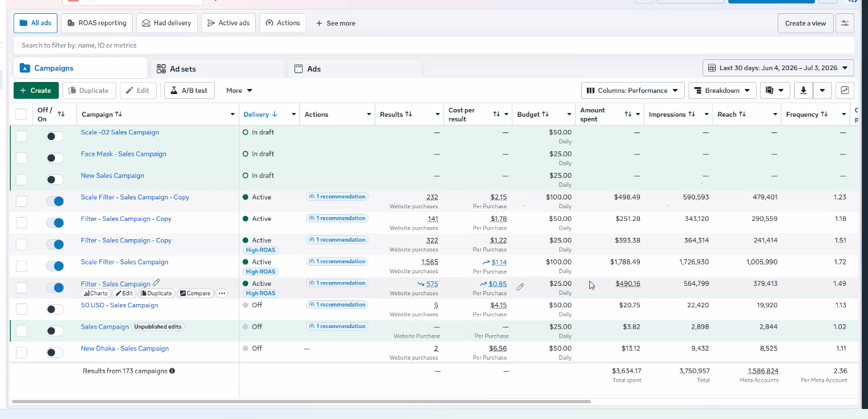Open the Ads tab

tap(355, 69)
